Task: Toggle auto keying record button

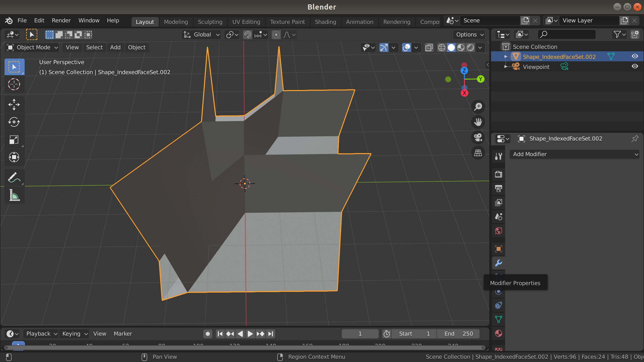Action: pyautogui.click(x=208, y=334)
